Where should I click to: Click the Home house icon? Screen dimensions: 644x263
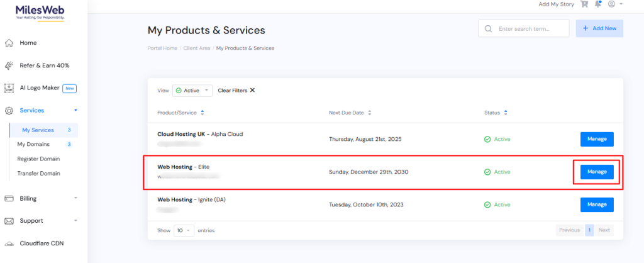point(9,43)
